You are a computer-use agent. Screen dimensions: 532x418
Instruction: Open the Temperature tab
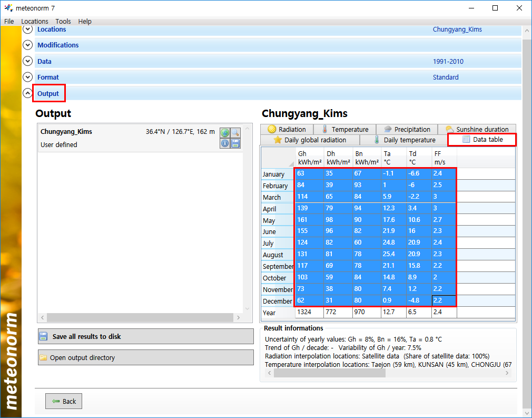(344, 129)
